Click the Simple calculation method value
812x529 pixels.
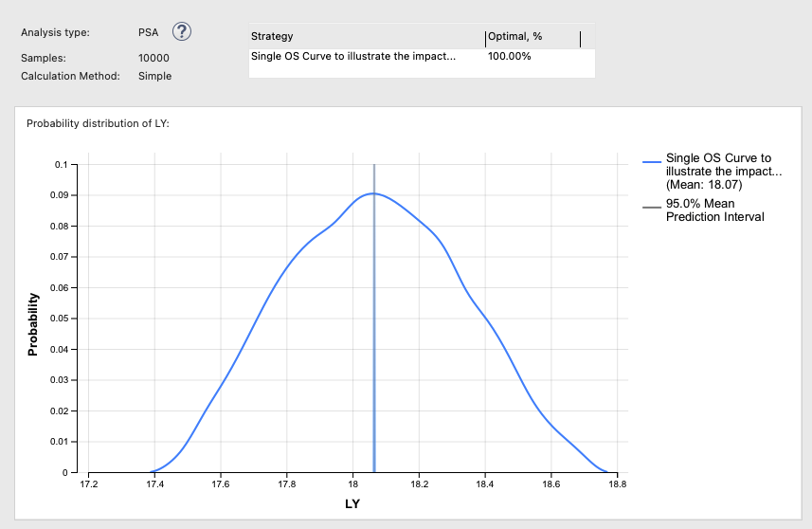pos(154,76)
